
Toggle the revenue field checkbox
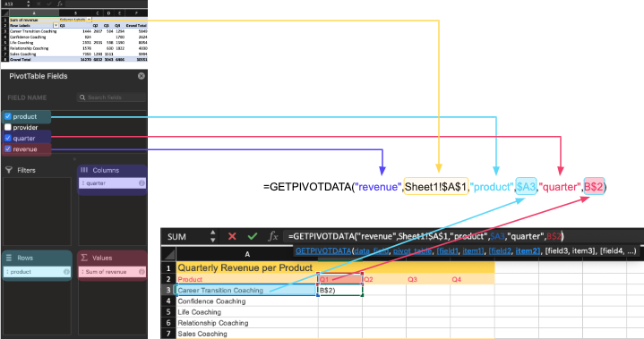coord(8,148)
